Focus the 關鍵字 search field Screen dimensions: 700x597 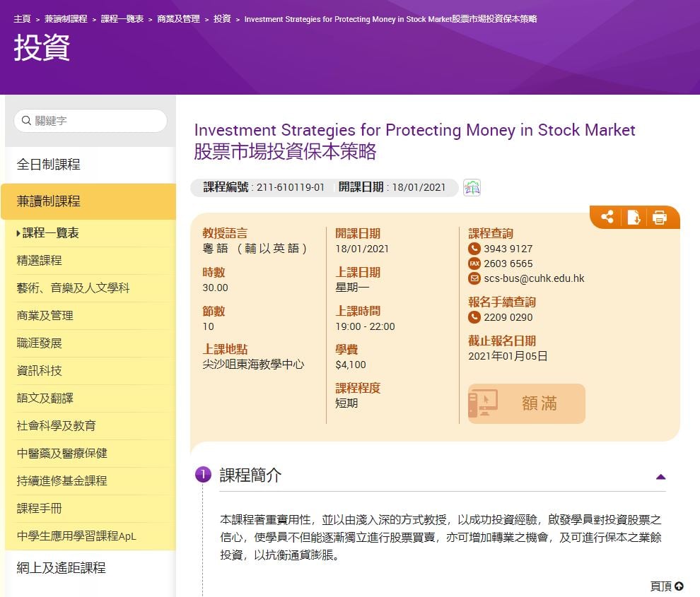[x=91, y=121]
